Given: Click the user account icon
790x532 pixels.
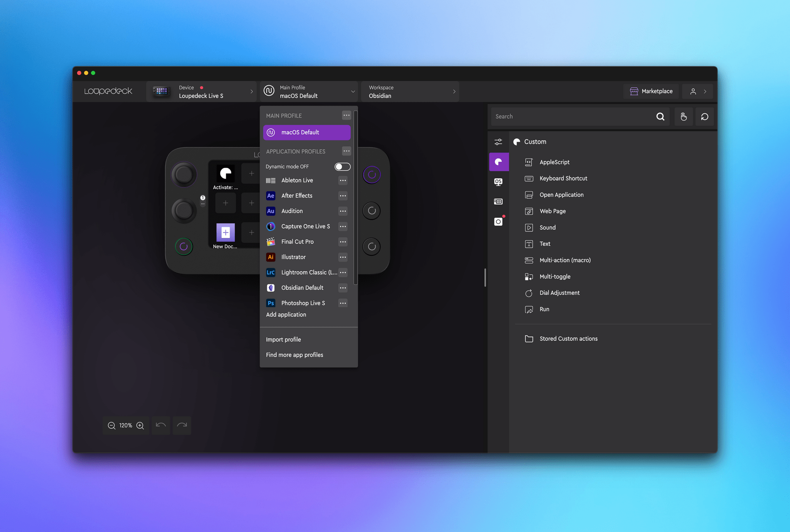Looking at the screenshot, I should (693, 91).
